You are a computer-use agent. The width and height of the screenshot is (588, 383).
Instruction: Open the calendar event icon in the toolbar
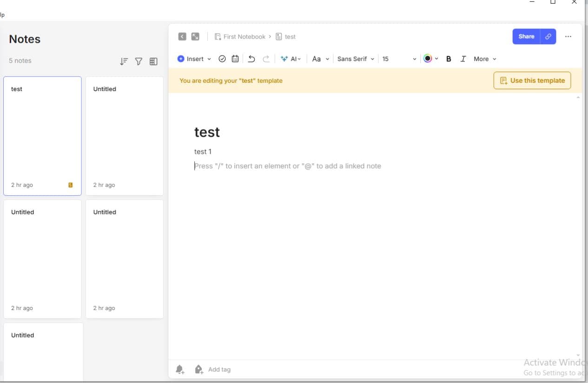click(235, 59)
